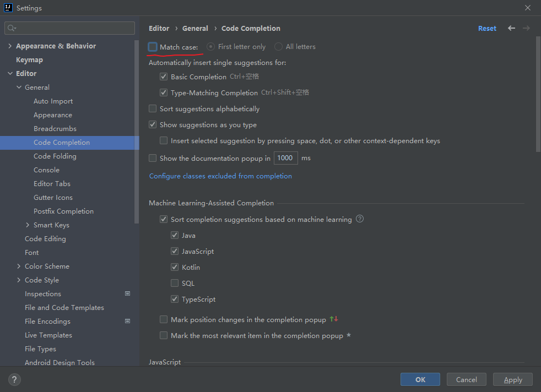Open Configure classes excluded from completion link
Image resolution: width=541 pixels, height=392 pixels.
[220, 176]
